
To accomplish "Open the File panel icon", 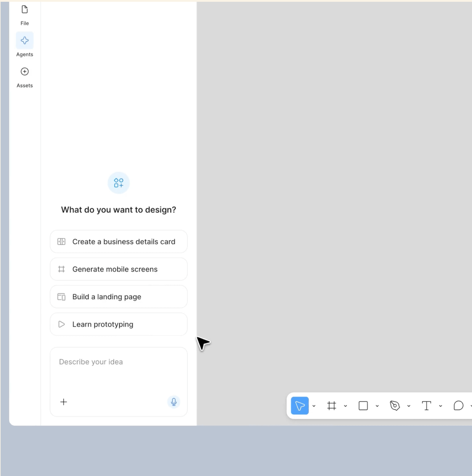I will point(25,9).
